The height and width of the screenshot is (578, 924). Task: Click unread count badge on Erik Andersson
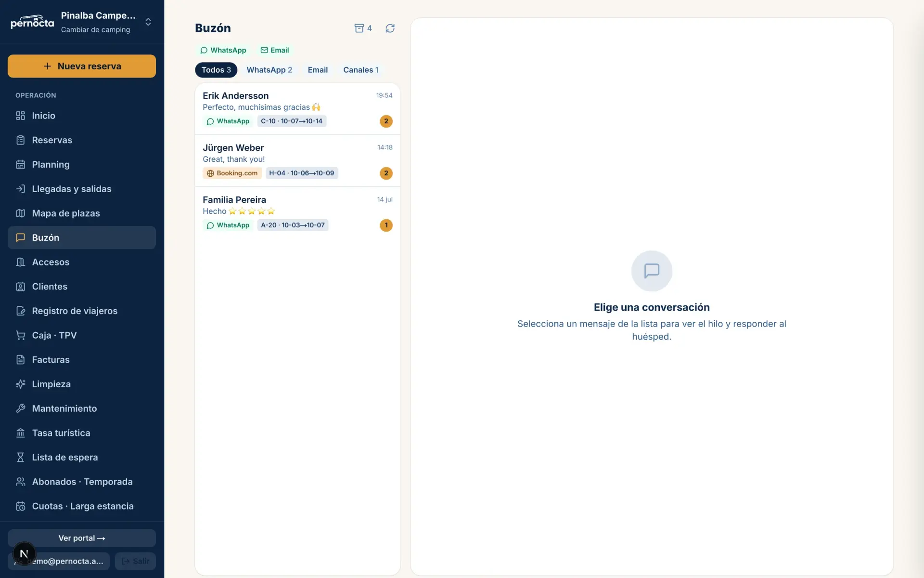coord(386,121)
